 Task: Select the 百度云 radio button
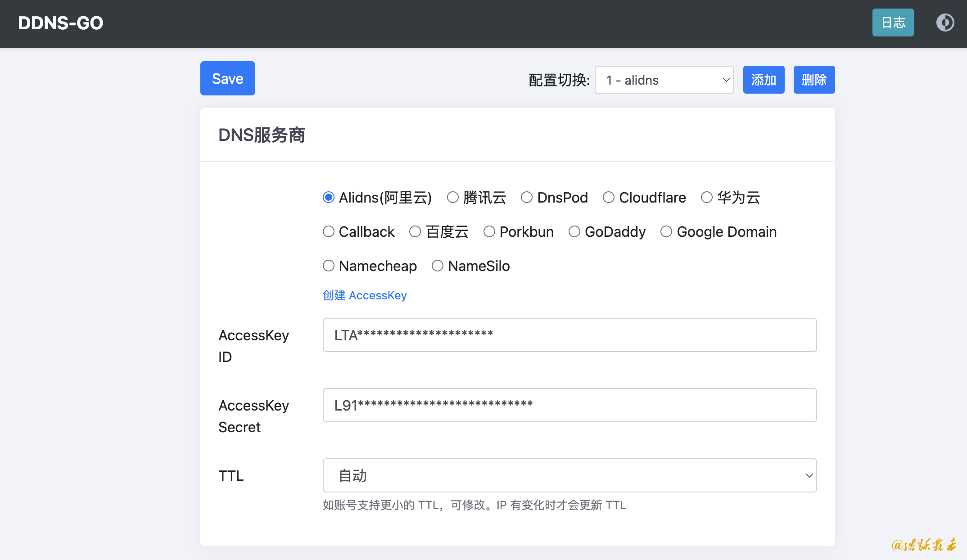(x=415, y=231)
